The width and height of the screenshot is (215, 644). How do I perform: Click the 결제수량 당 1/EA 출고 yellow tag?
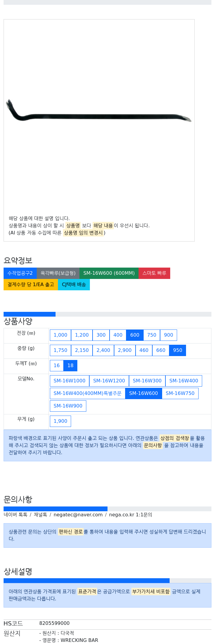pos(31,285)
